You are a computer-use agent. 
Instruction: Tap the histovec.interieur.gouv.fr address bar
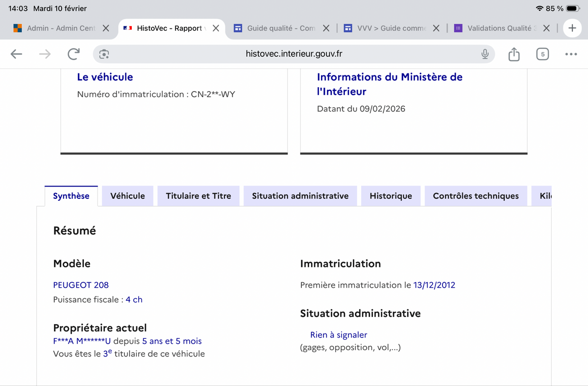pos(294,54)
